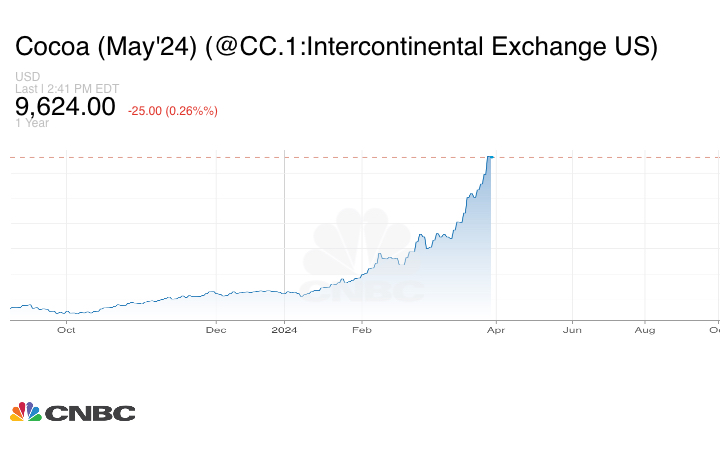
Task: Click the CNBC peacock logo at bottom left
Action: 26,412
